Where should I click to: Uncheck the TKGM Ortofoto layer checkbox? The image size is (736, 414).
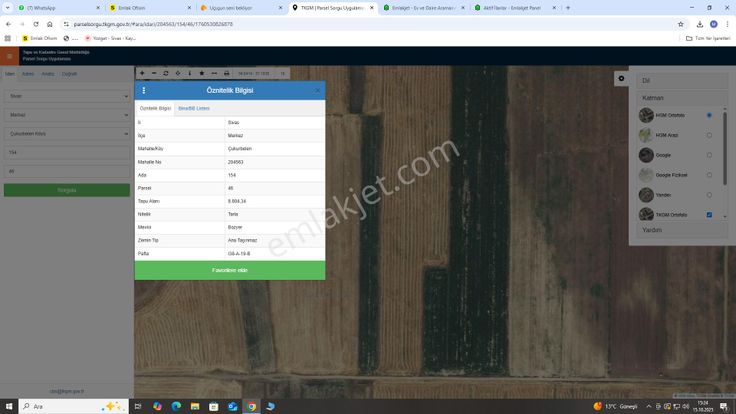(709, 215)
